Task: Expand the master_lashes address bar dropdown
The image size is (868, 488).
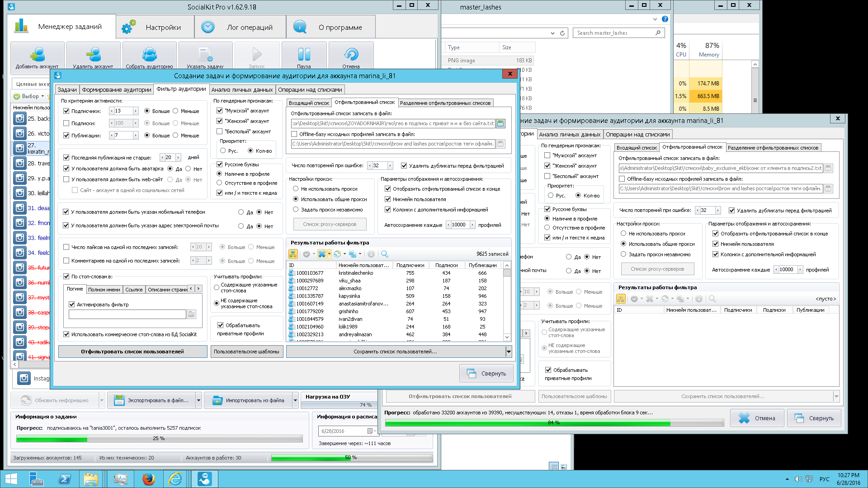Action: pyautogui.click(x=552, y=33)
